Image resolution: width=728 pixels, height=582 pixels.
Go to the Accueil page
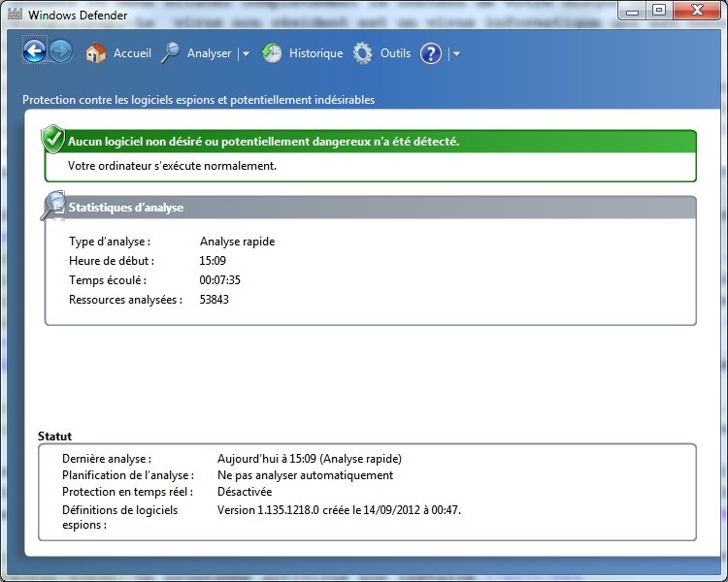tap(132, 53)
